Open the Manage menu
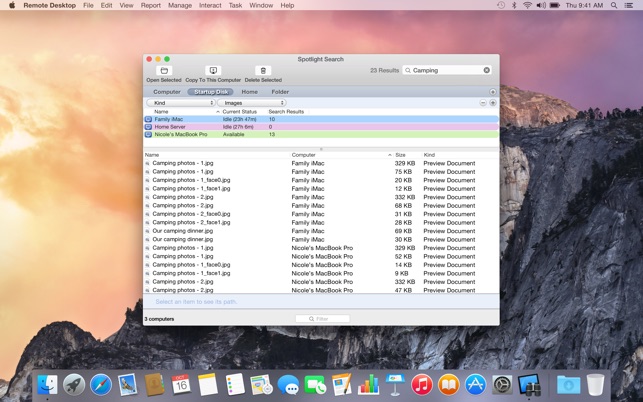643x402 pixels. (x=180, y=6)
